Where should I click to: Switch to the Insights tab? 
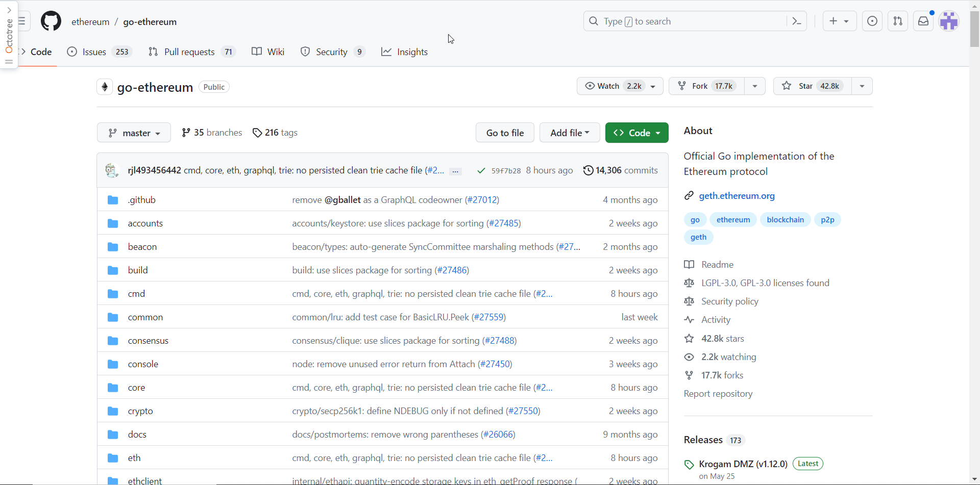click(x=405, y=52)
